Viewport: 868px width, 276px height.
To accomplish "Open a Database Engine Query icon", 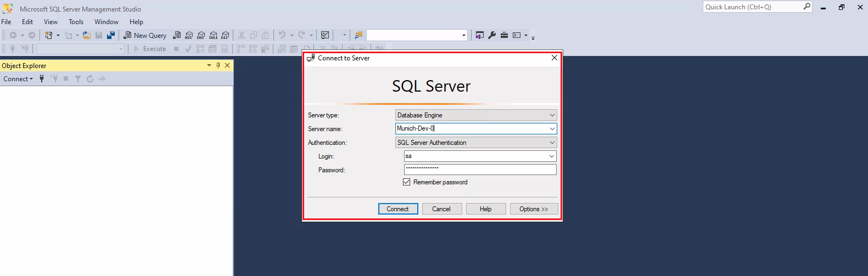I will 177,35.
